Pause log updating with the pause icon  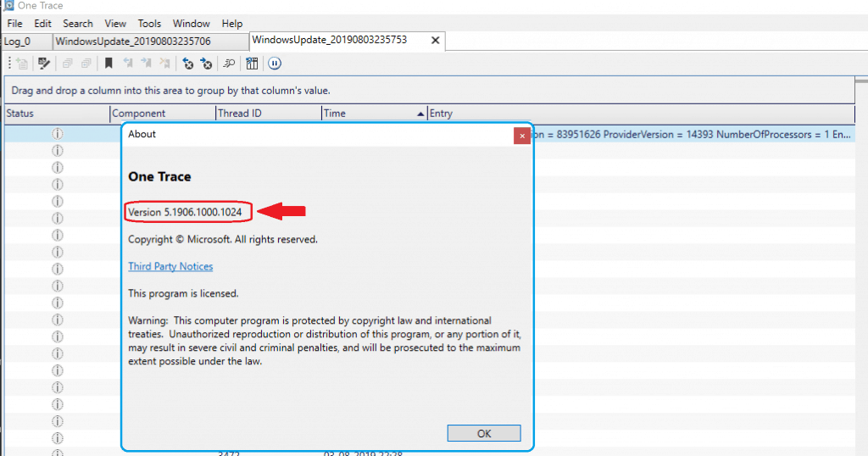tap(275, 64)
